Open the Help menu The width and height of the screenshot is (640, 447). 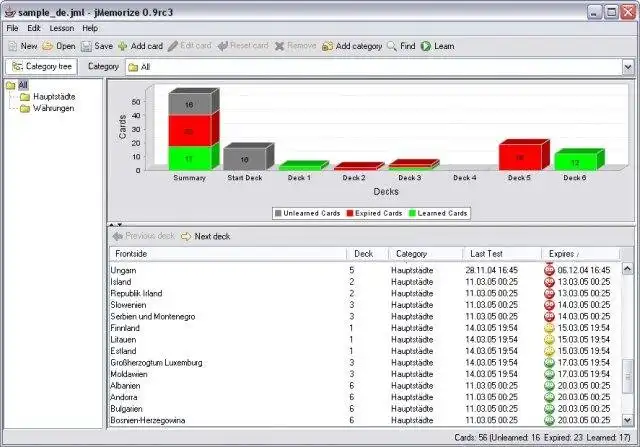90,28
